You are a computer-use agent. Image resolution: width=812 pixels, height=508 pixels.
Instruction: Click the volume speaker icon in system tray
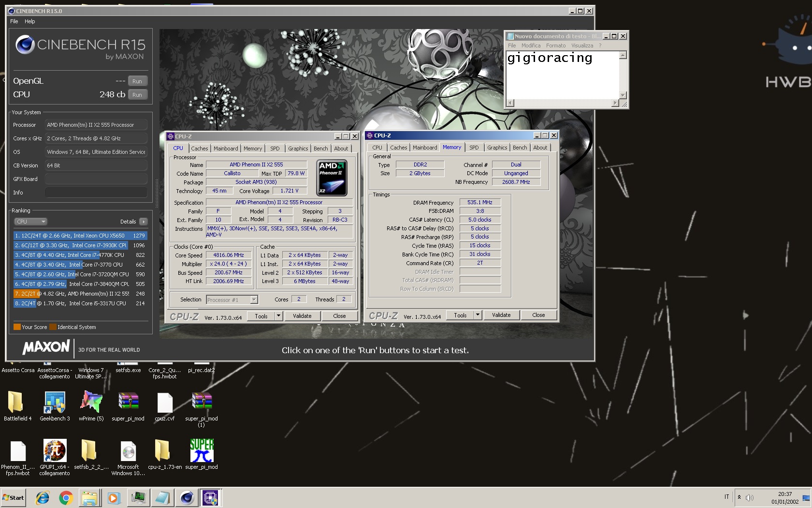click(x=750, y=497)
